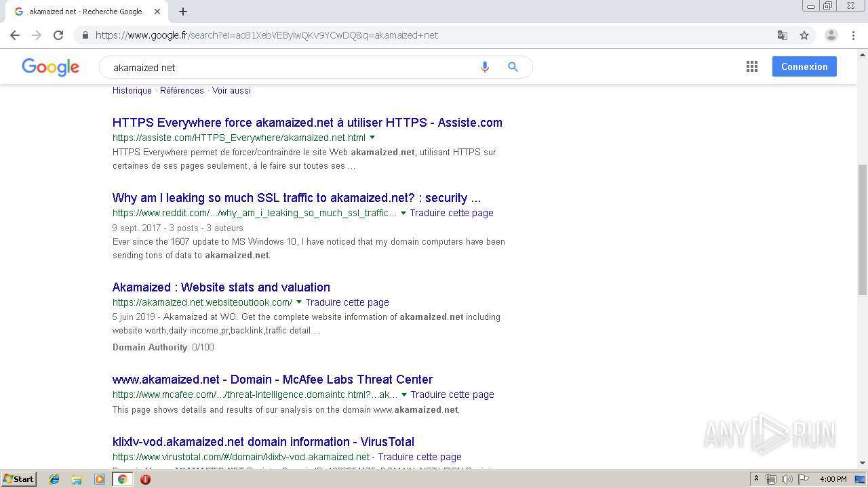Reload the current page
The width and height of the screenshot is (868, 488).
pos(58,35)
